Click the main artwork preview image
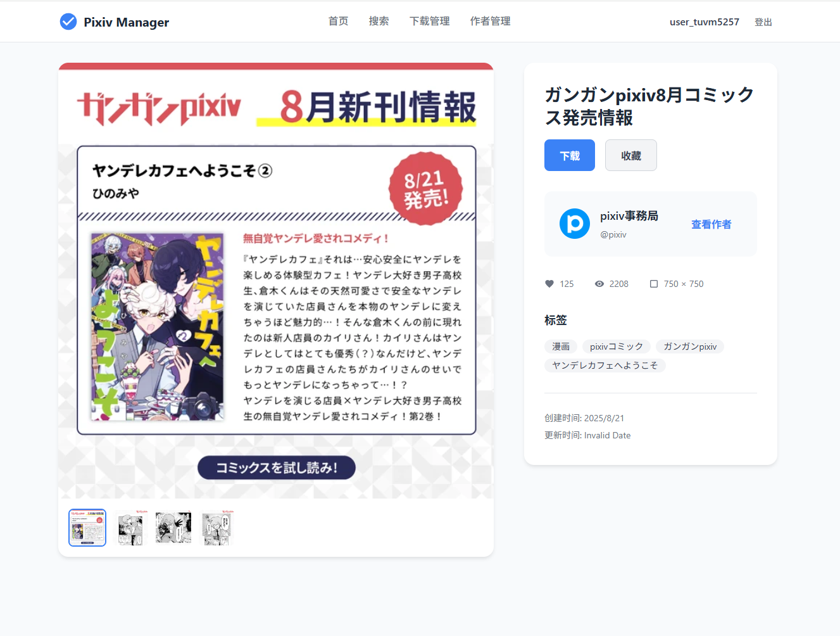840x636 pixels. [x=276, y=281]
